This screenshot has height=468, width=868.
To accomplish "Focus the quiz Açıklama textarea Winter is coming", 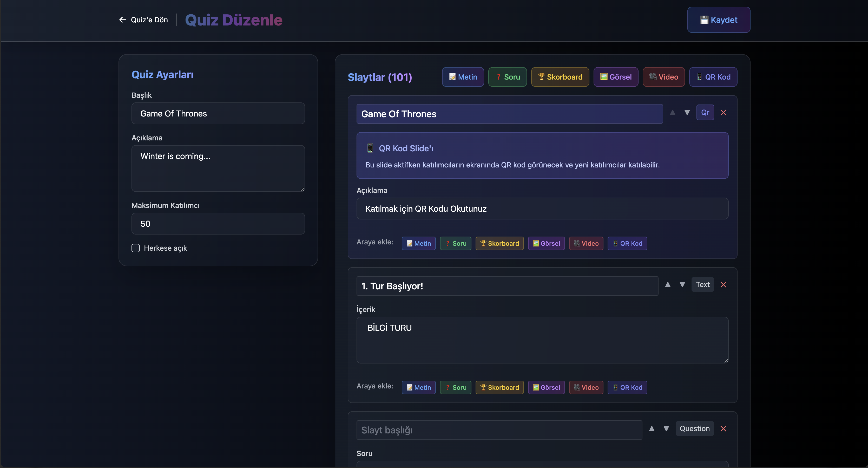I will [x=218, y=168].
